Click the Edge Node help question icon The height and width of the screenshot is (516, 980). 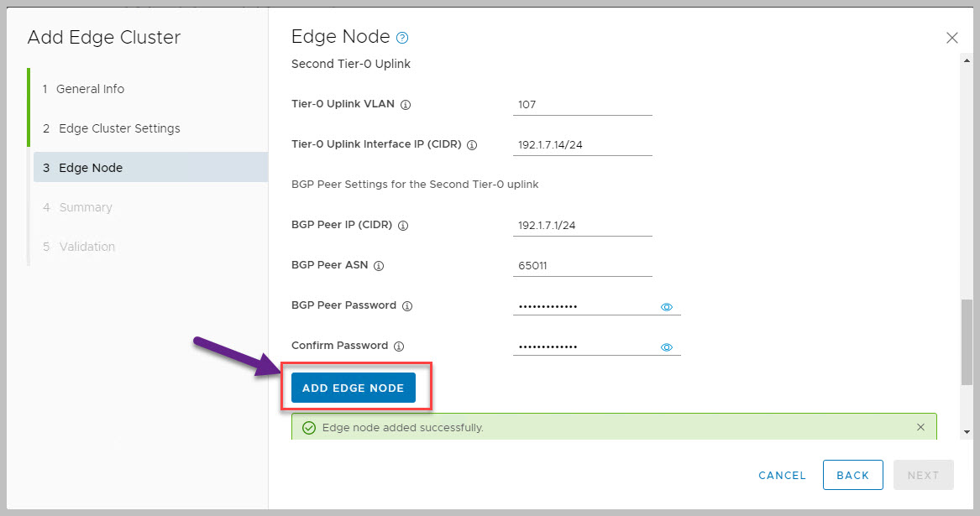click(x=402, y=38)
